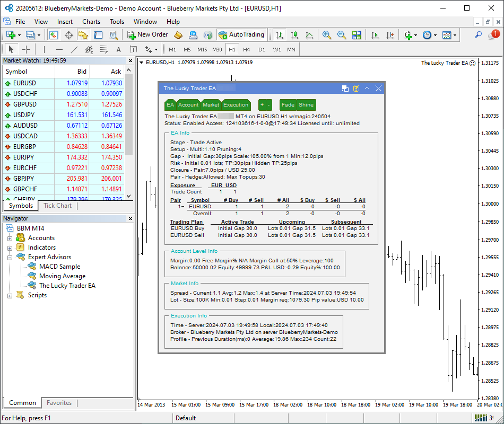Zoom out on the chart
This screenshot has height=424, width=504.
341,34
